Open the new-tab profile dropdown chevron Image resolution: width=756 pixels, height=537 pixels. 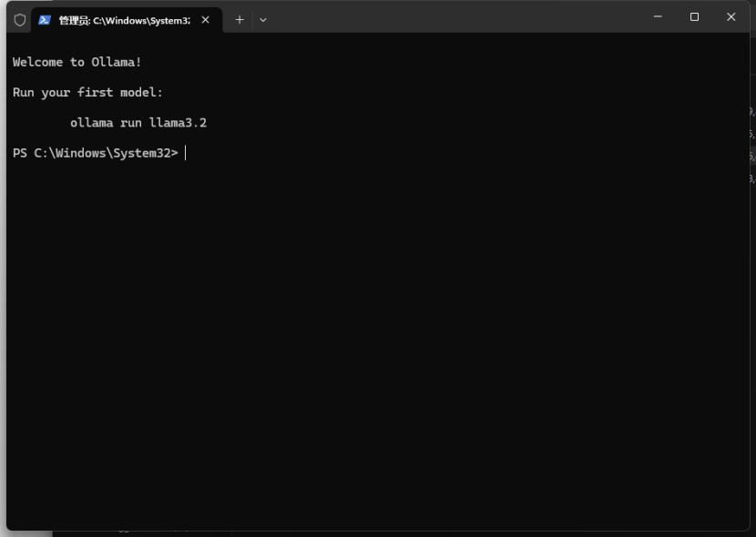coord(261,18)
